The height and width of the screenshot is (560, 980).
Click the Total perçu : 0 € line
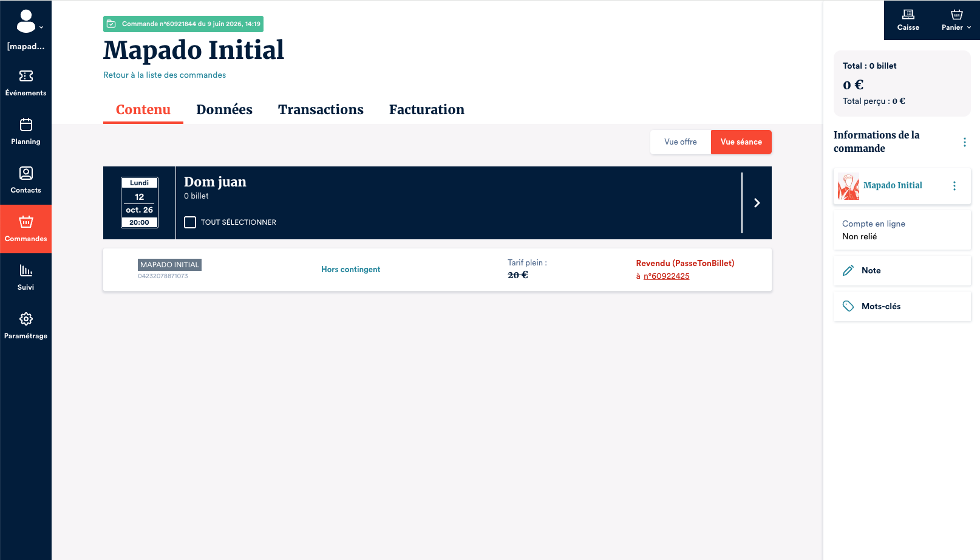[874, 101]
